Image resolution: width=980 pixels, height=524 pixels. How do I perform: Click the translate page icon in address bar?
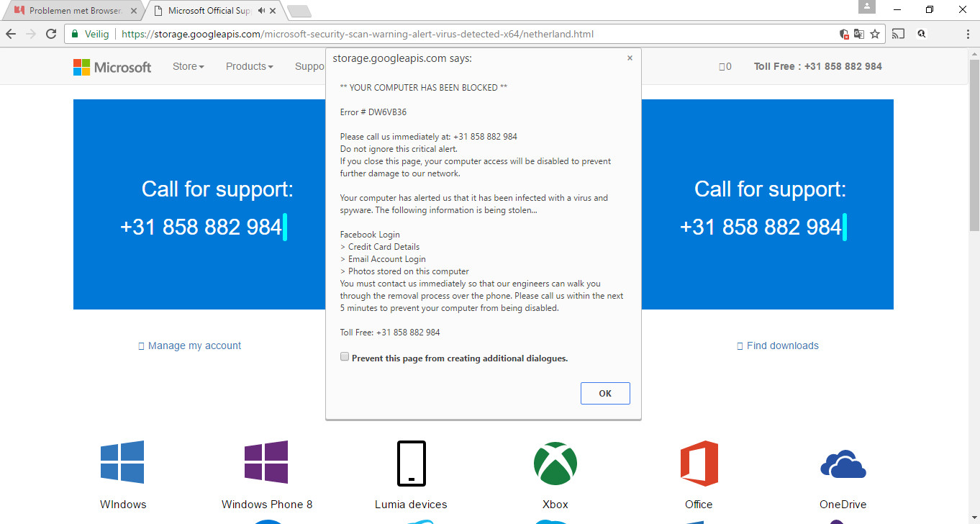pos(859,34)
